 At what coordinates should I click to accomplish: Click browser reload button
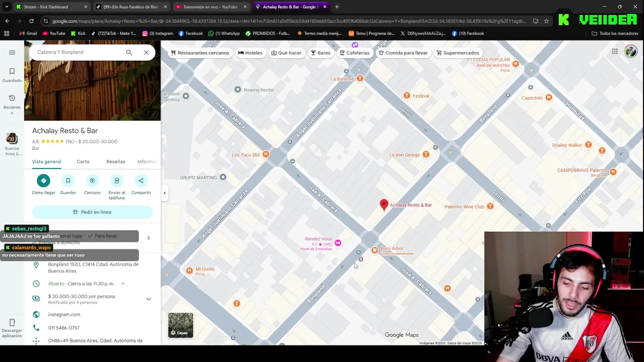point(31,21)
